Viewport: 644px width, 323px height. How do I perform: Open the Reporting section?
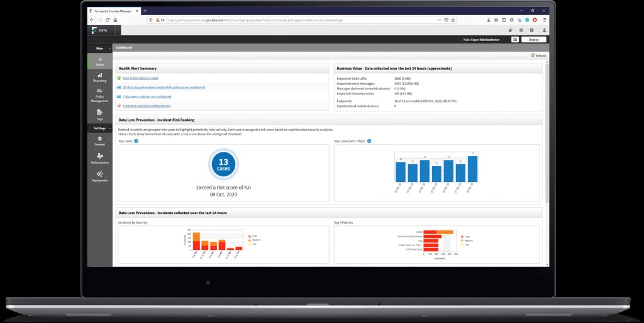point(99,77)
